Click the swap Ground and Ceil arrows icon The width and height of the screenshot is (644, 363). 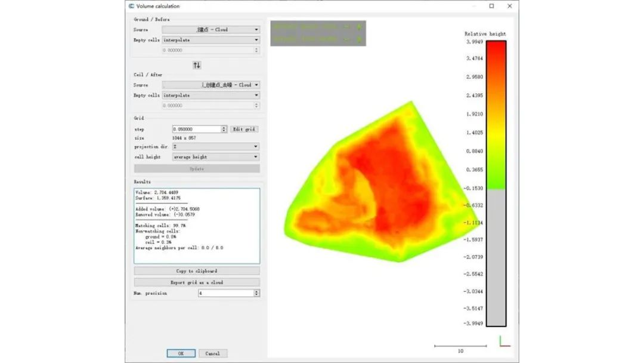point(196,64)
